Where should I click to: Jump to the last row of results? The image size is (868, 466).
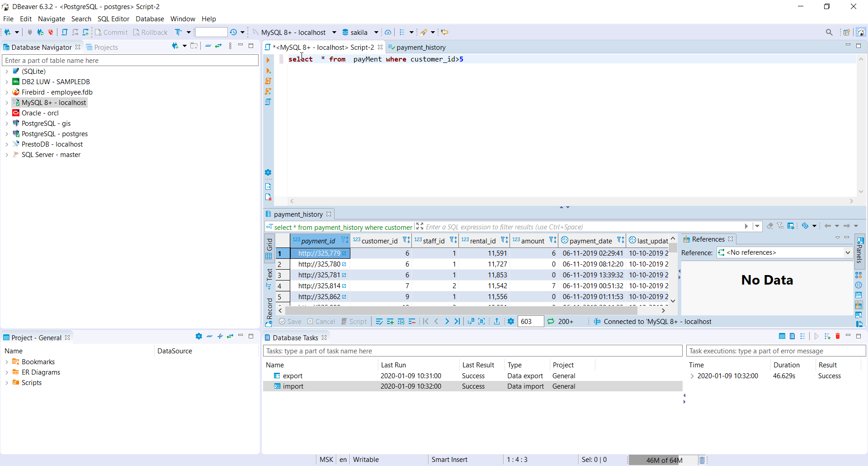point(458,321)
